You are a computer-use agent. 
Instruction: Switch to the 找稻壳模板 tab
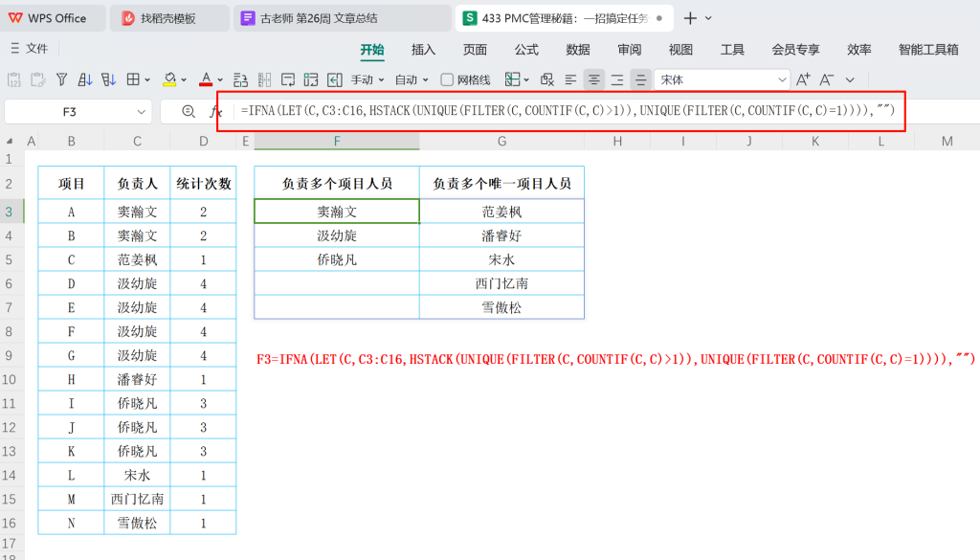[168, 18]
